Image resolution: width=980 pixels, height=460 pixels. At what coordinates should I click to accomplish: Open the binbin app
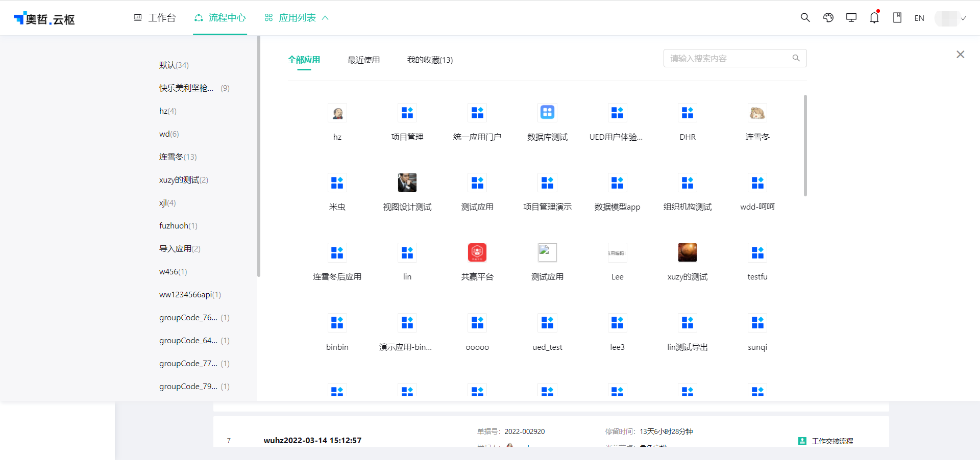coord(337,323)
